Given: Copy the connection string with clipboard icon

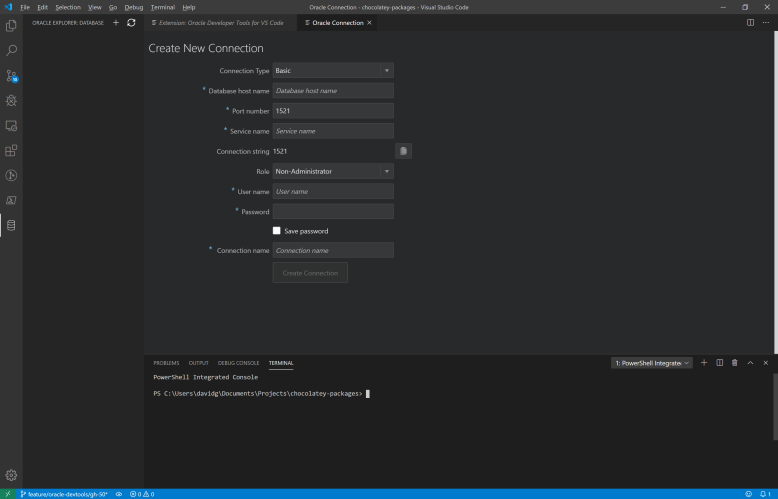Looking at the screenshot, I should coord(403,151).
